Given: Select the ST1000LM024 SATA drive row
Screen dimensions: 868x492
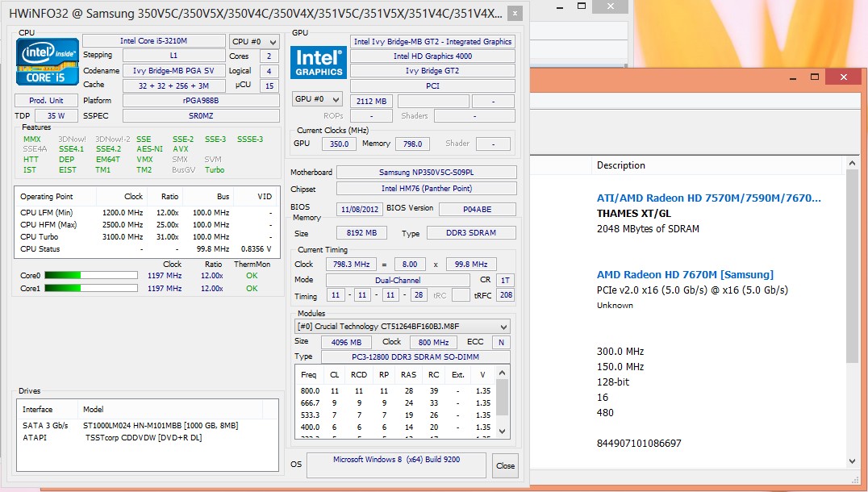Looking at the screenshot, I should [148, 426].
